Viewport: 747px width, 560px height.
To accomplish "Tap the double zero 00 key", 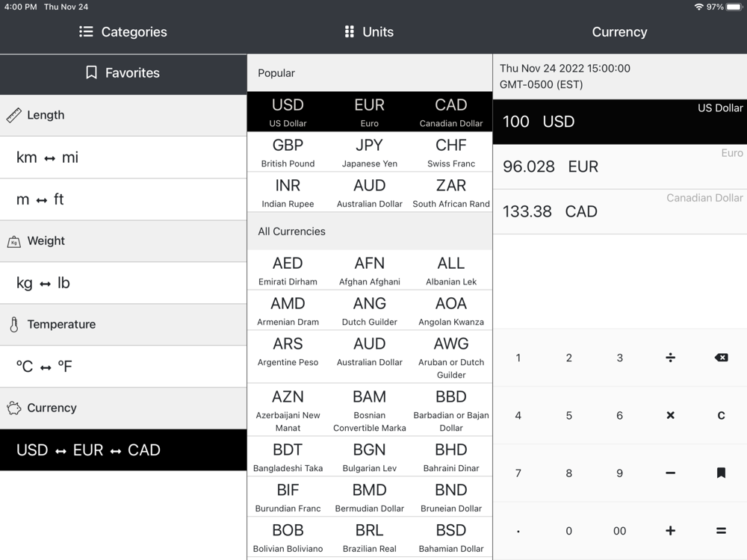I will click(619, 531).
